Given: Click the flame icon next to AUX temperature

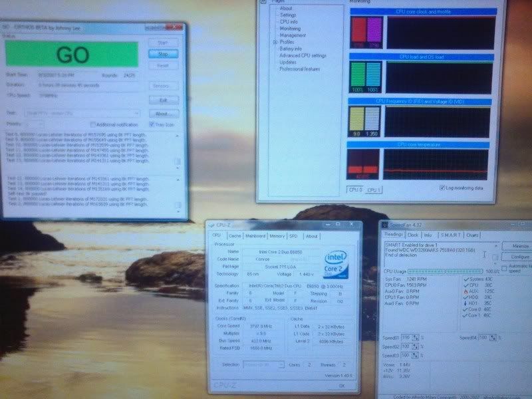Looking at the screenshot, I should point(465,291).
